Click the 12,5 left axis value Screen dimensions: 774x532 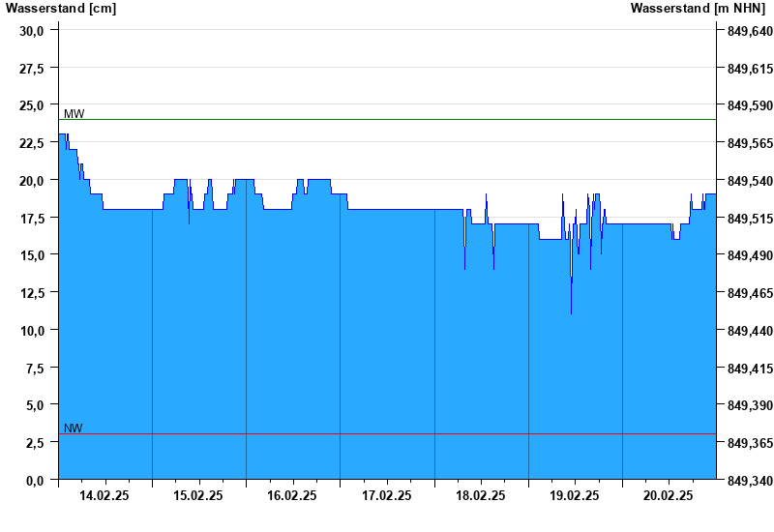coord(32,293)
